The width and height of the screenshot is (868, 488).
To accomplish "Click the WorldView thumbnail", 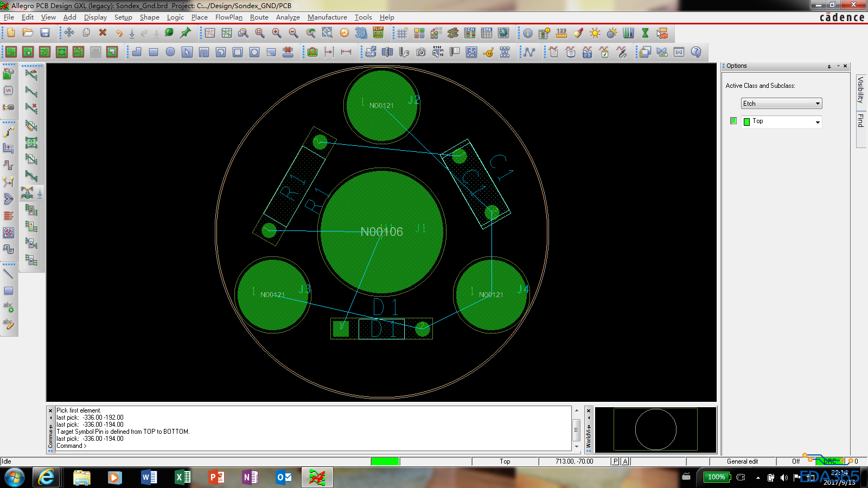I will [x=655, y=429].
